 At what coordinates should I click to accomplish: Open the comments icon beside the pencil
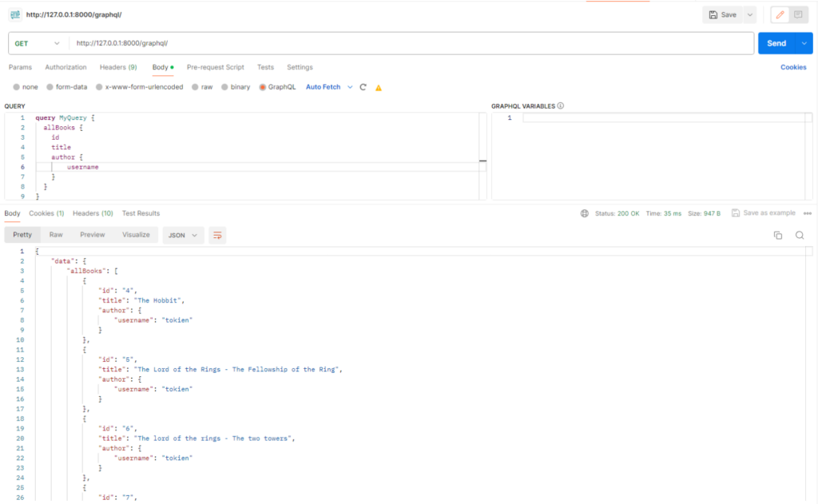click(798, 15)
